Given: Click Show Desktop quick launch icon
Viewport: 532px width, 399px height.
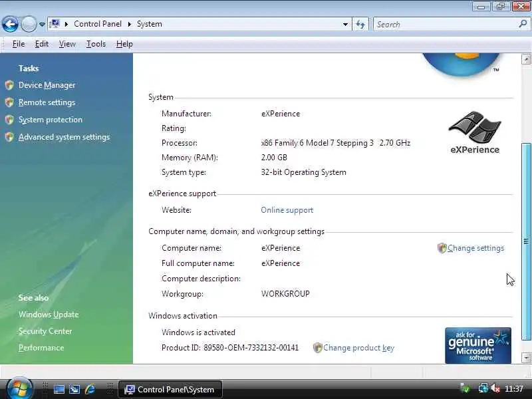Looking at the screenshot, I should pyautogui.click(x=59, y=390).
